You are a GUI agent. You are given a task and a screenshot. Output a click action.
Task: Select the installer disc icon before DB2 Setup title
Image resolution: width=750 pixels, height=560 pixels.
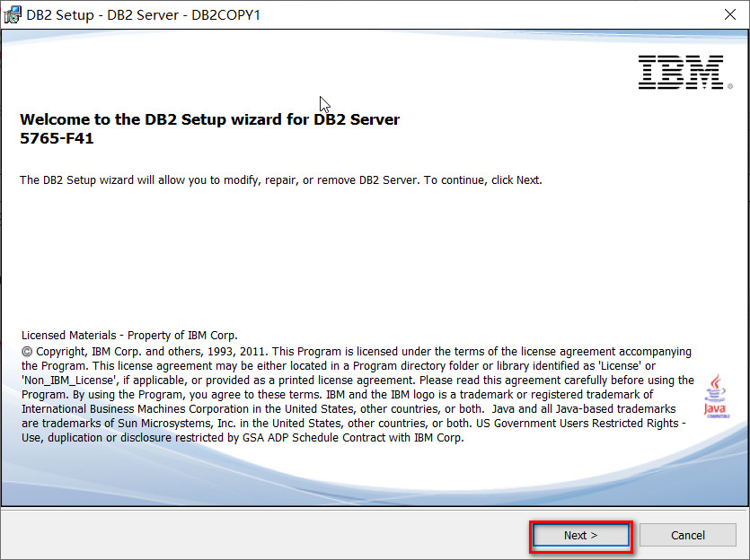(13, 14)
